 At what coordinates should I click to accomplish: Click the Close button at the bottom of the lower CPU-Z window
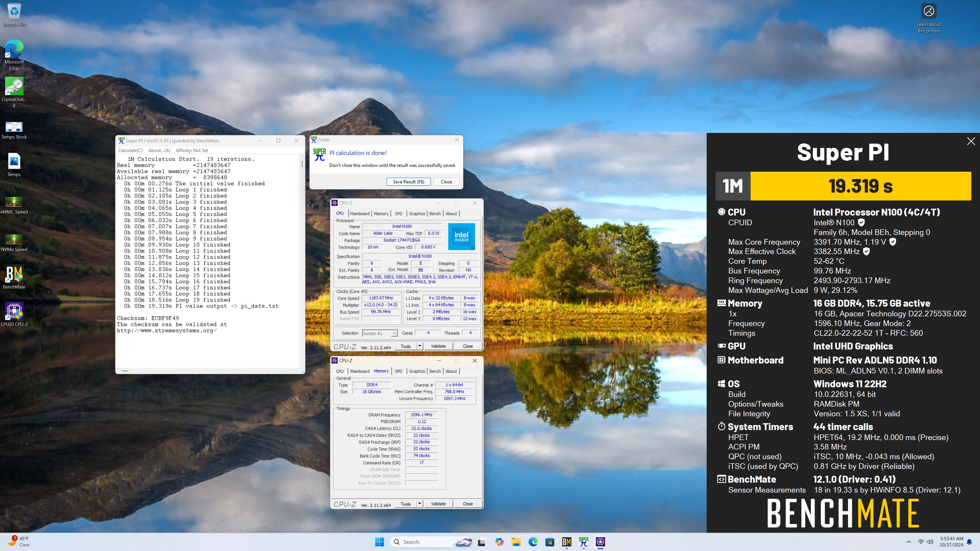pos(468,504)
